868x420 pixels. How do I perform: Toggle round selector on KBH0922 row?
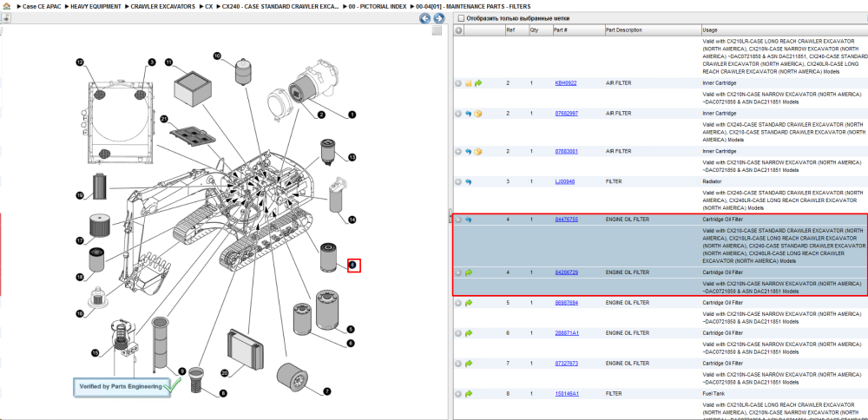(458, 83)
